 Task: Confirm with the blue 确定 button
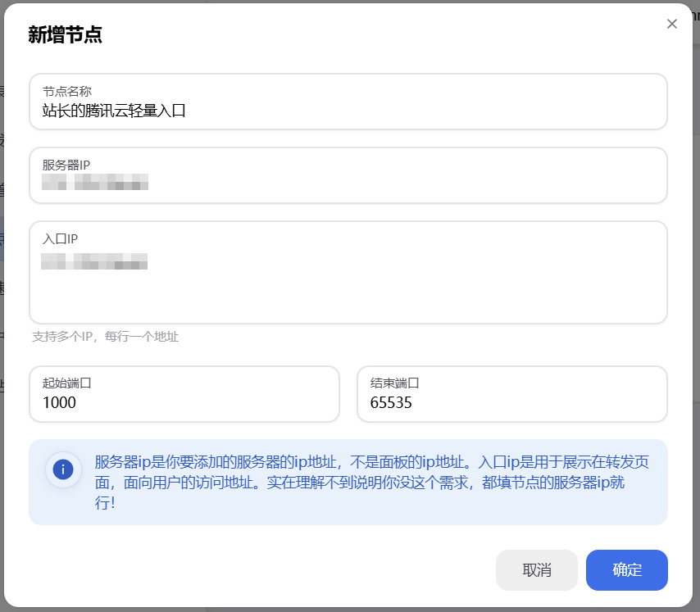coord(626,570)
